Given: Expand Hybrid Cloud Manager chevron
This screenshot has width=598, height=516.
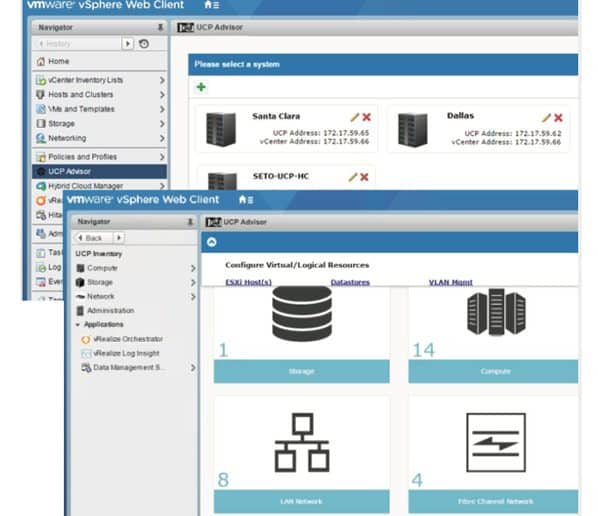Looking at the screenshot, I should (x=162, y=186).
